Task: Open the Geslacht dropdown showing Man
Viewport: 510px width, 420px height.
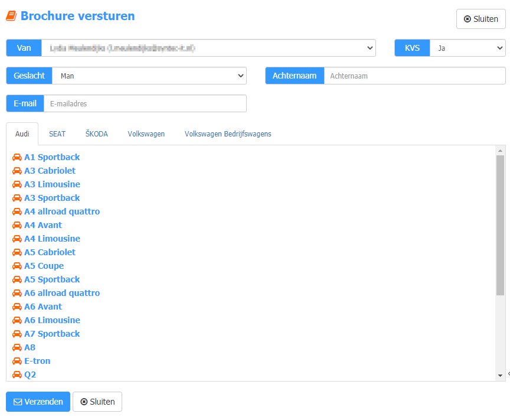Action: coord(149,76)
